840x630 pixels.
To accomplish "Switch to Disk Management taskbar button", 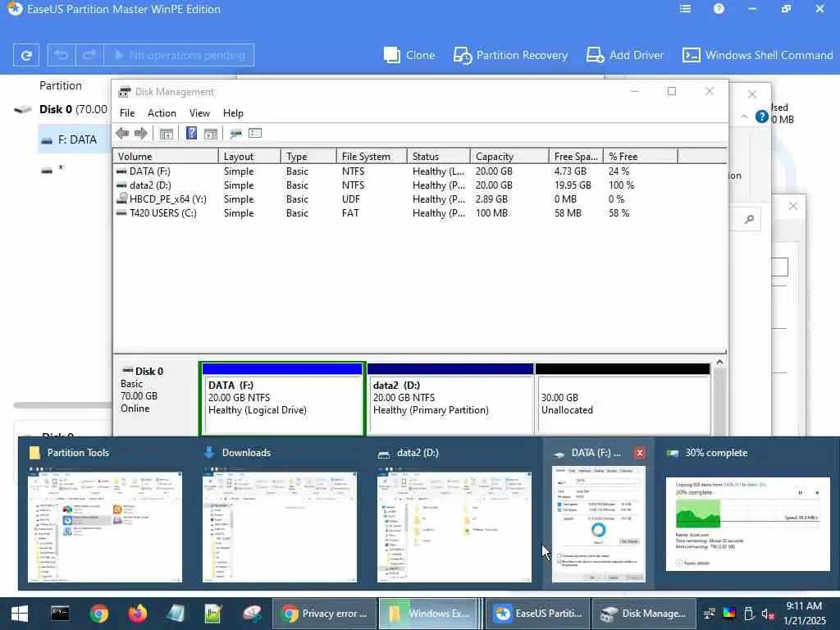I will click(644, 614).
